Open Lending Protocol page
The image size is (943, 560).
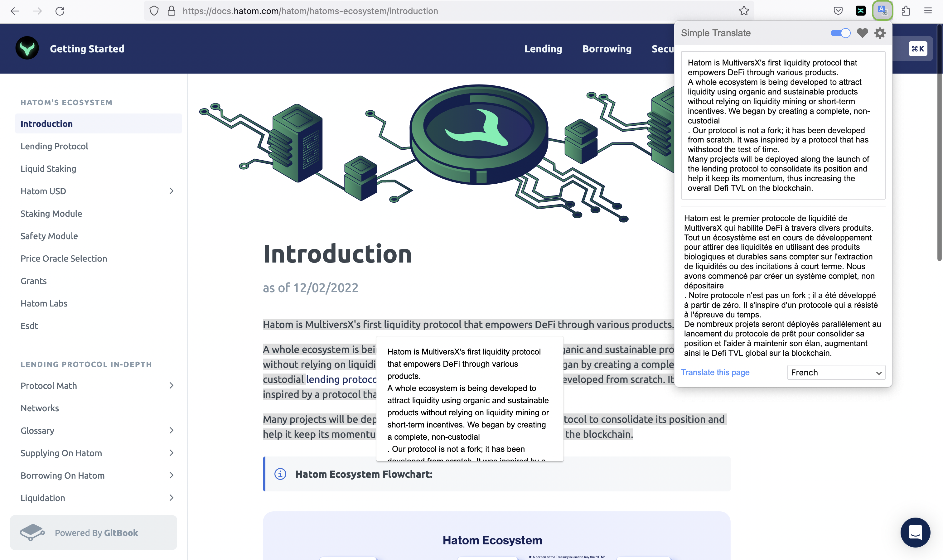(54, 146)
